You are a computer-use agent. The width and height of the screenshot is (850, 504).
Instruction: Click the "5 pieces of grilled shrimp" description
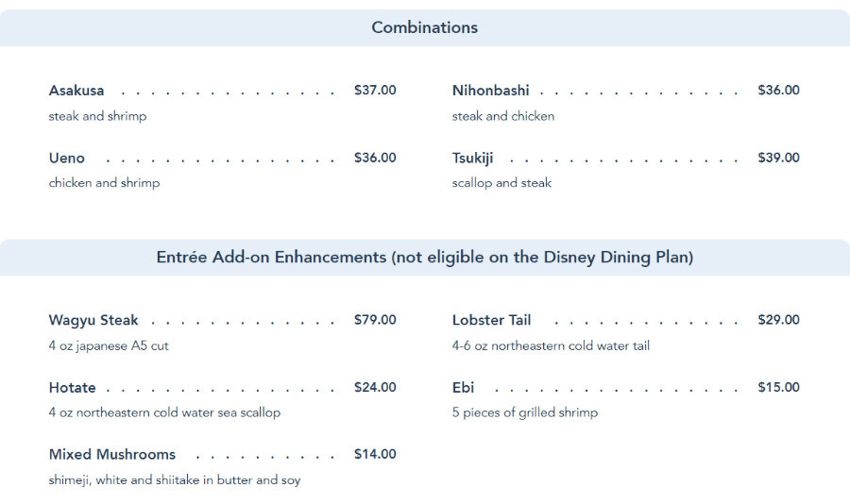coord(524,412)
